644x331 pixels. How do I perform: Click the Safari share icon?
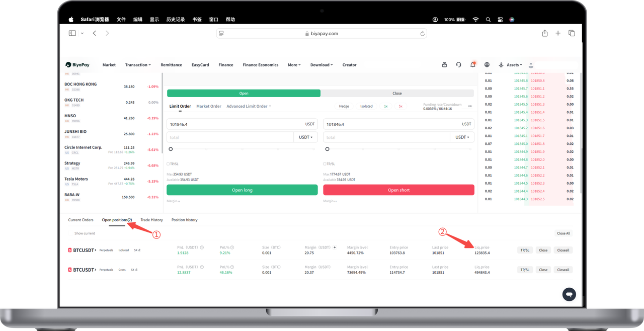[x=544, y=33]
